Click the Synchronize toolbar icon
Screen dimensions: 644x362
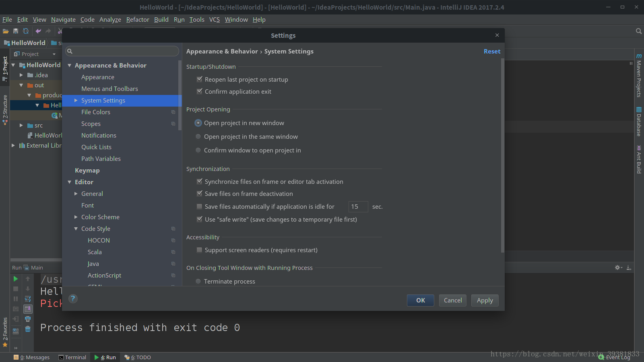point(26,31)
